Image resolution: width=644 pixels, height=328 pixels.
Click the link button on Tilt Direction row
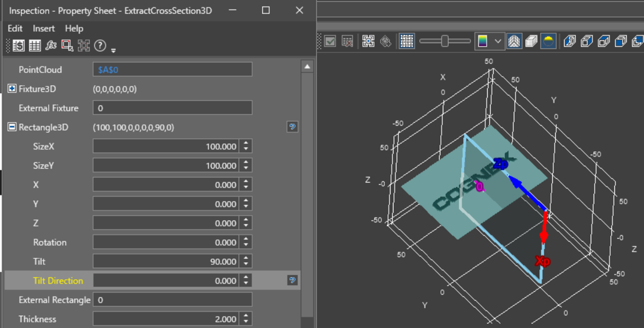pyautogui.click(x=292, y=280)
